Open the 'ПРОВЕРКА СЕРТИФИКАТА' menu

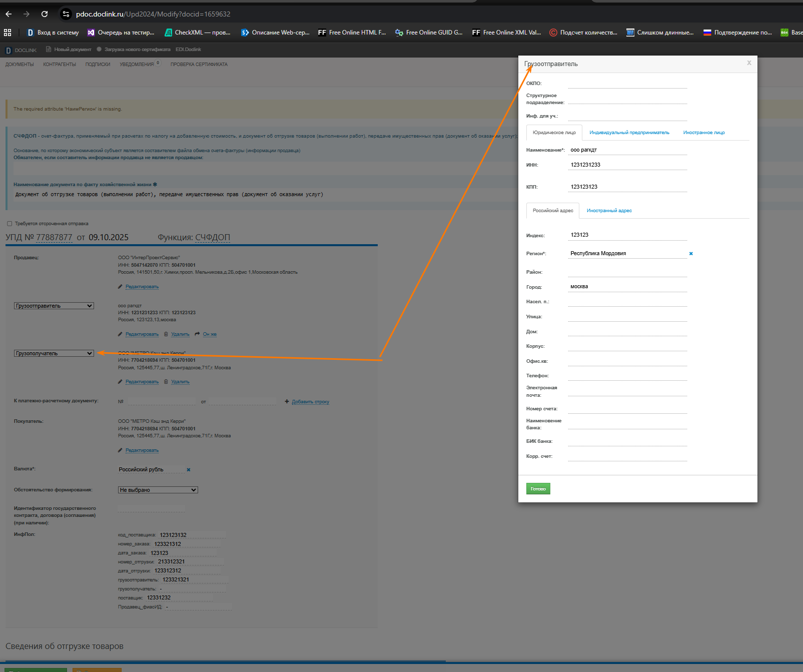pos(199,65)
